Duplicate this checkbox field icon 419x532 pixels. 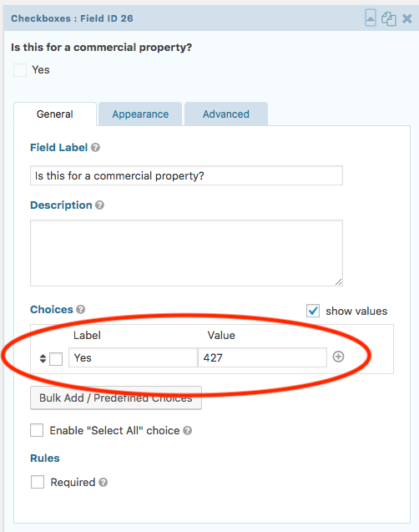click(388, 18)
